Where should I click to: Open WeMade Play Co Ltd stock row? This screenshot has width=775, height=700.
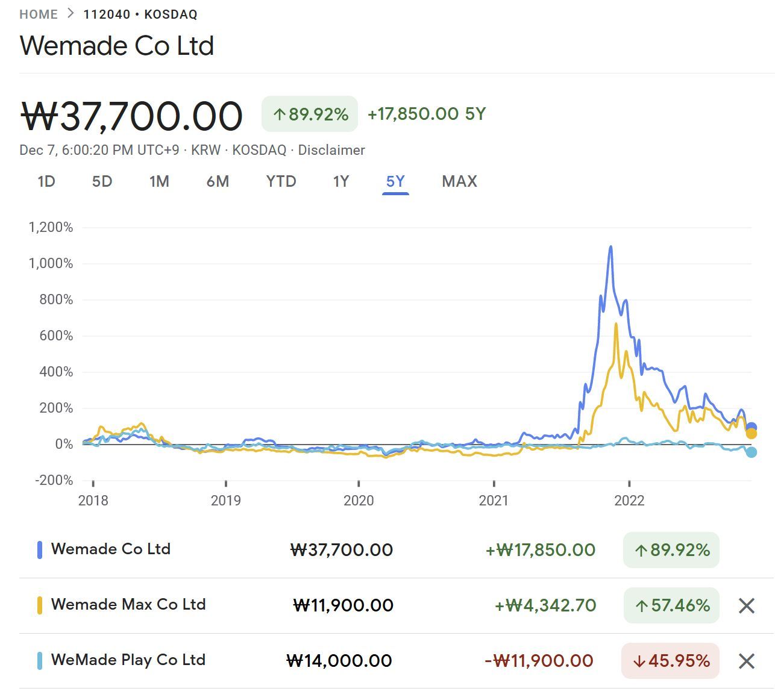click(x=128, y=660)
